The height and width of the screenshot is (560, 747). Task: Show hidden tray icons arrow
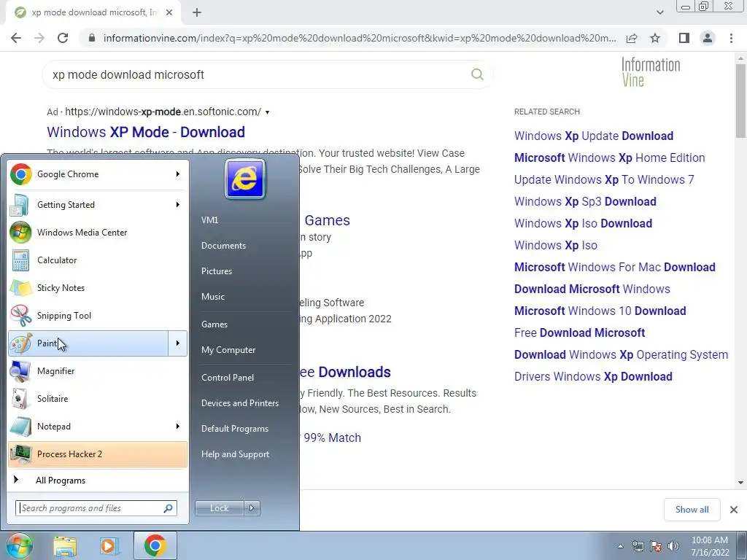tap(620, 546)
